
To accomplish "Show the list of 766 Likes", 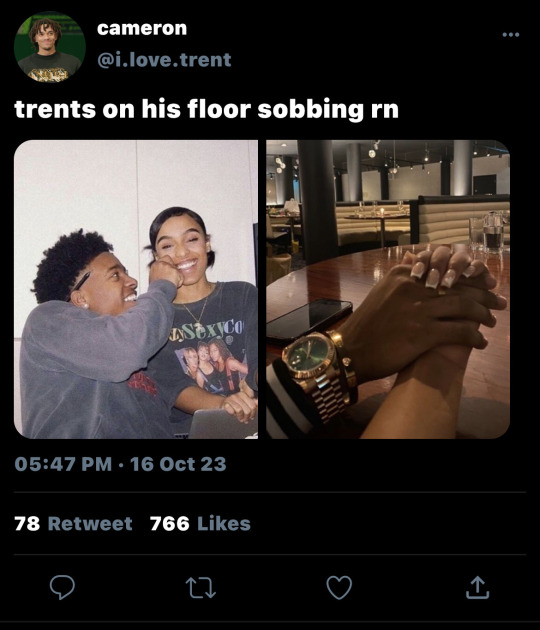I will pos(200,524).
